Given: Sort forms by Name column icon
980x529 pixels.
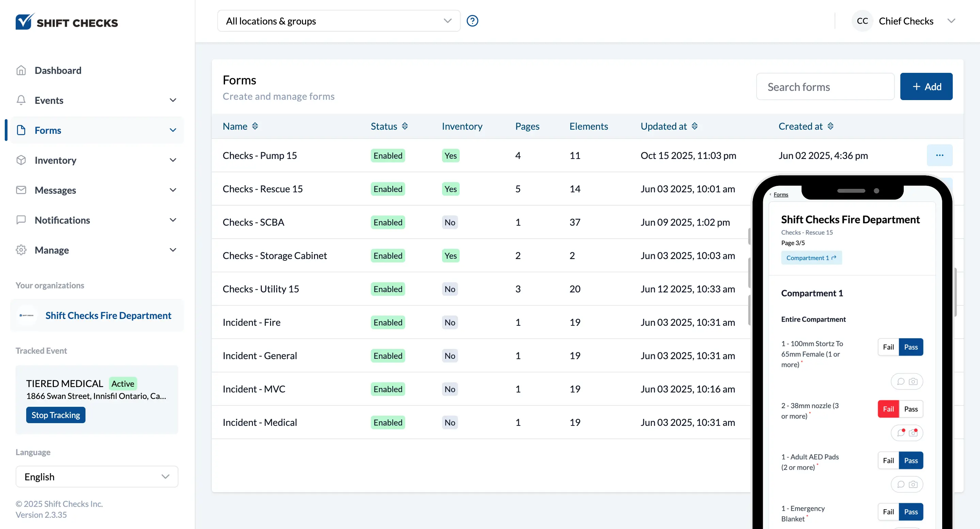Looking at the screenshot, I should (x=255, y=126).
